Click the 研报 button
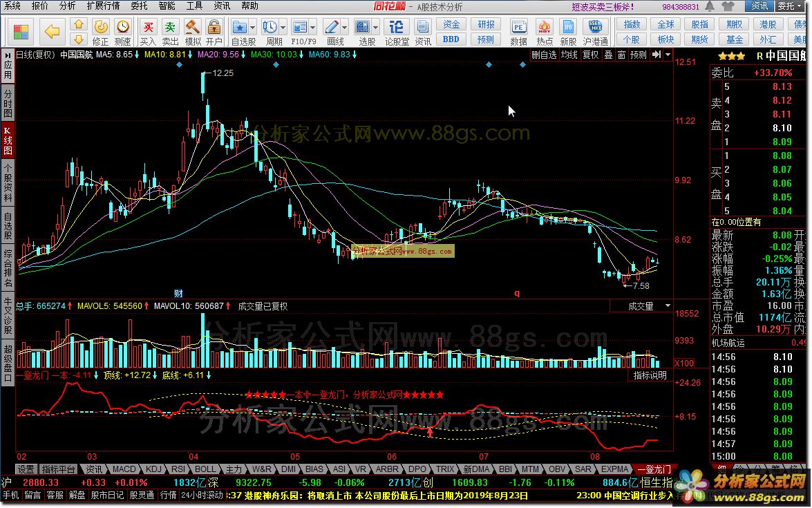 click(x=486, y=24)
